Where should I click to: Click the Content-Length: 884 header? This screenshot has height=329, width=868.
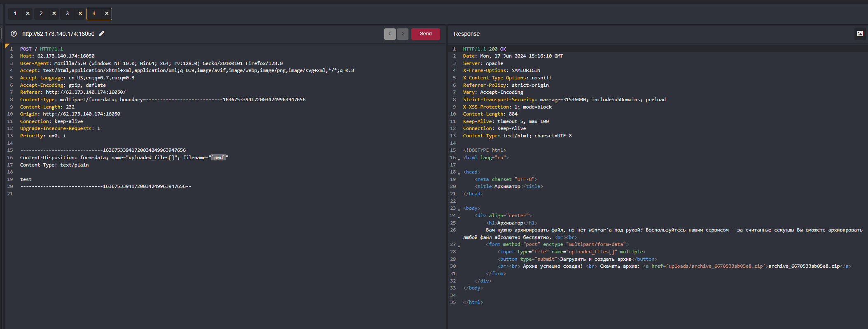490,114
